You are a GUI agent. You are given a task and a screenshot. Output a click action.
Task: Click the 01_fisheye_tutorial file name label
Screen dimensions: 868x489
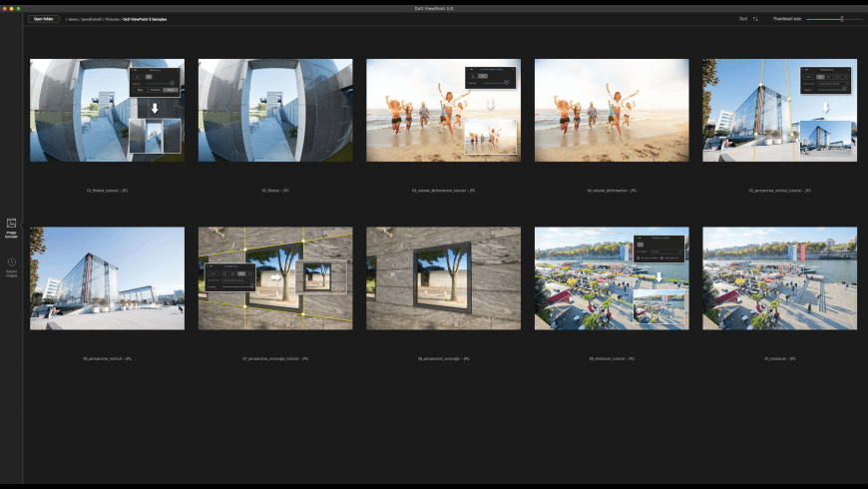click(x=107, y=190)
